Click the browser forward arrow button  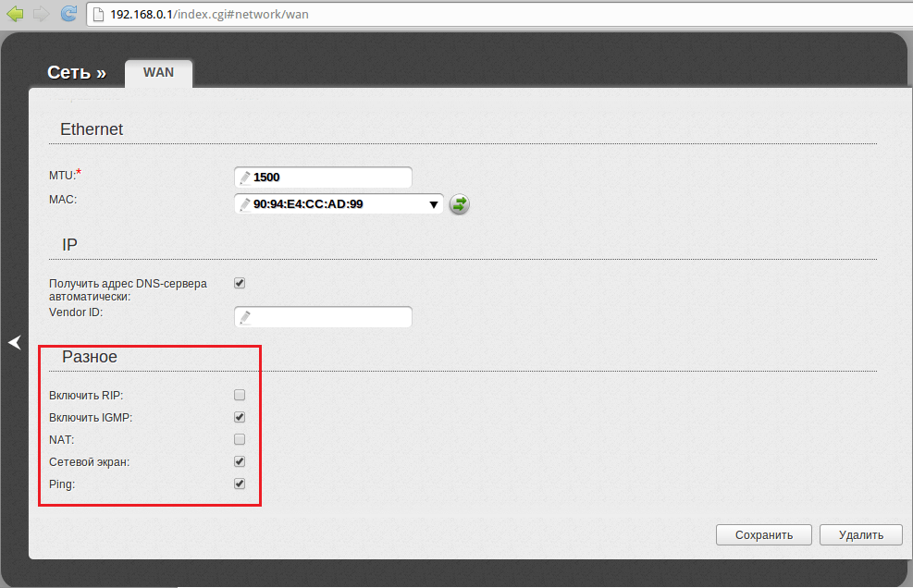pyautogui.click(x=41, y=14)
